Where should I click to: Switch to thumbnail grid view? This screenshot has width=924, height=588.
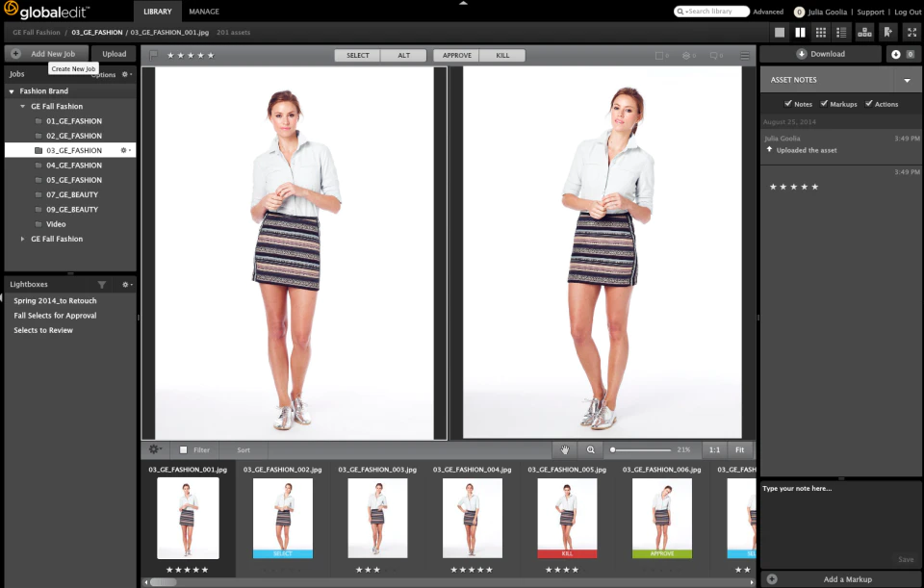point(820,33)
